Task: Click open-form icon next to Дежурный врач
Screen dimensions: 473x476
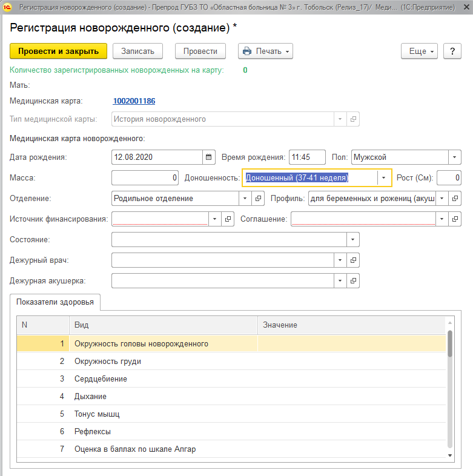Action: pyautogui.click(x=354, y=260)
